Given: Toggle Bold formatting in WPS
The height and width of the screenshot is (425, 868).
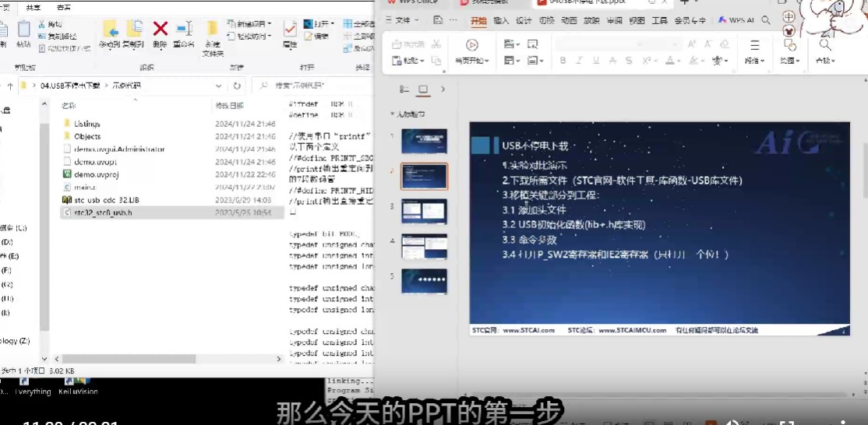Looking at the screenshot, I should (x=563, y=61).
